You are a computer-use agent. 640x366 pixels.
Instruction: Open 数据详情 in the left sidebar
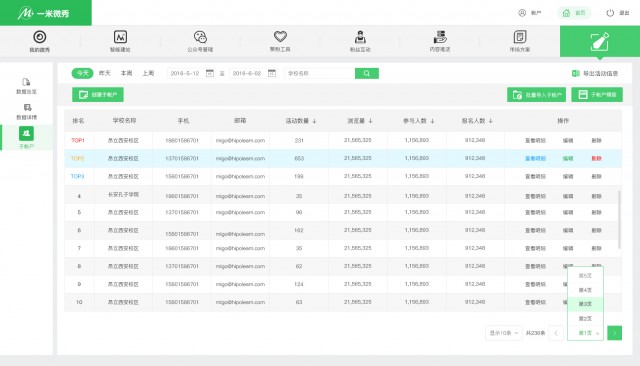point(27,111)
